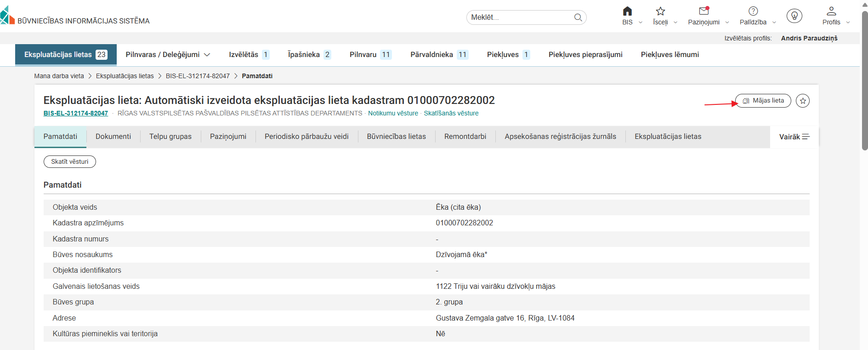Expand the Profils dropdown arrow
Screen dimensions: 868x350
point(848,23)
